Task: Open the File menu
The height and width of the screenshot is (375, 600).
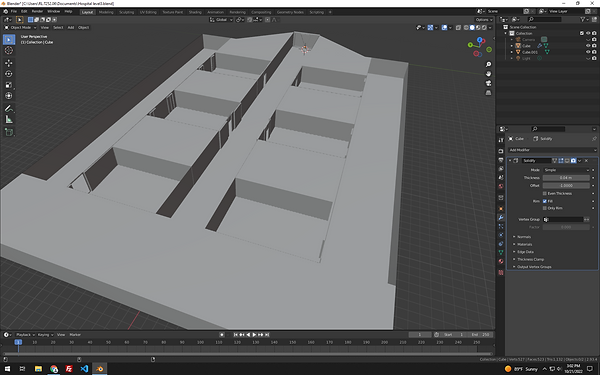Action: (x=14, y=11)
